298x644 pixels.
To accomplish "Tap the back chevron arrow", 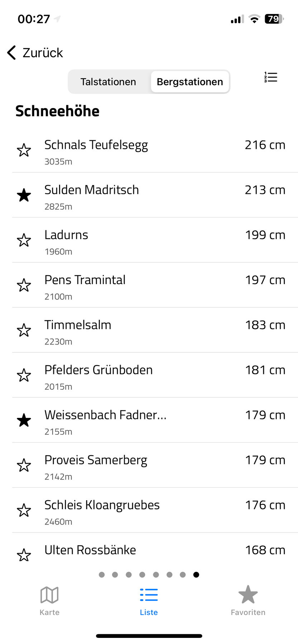I will [x=12, y=53].
